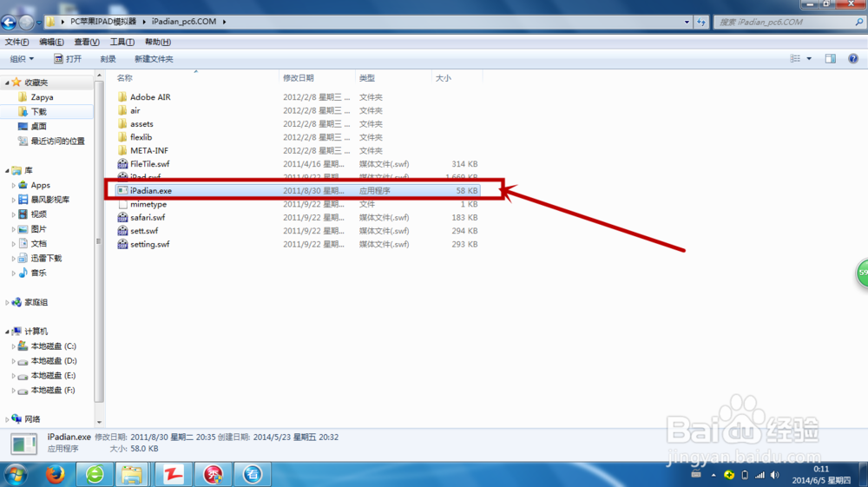Open the view options dropdown arrow

[809, 59]
